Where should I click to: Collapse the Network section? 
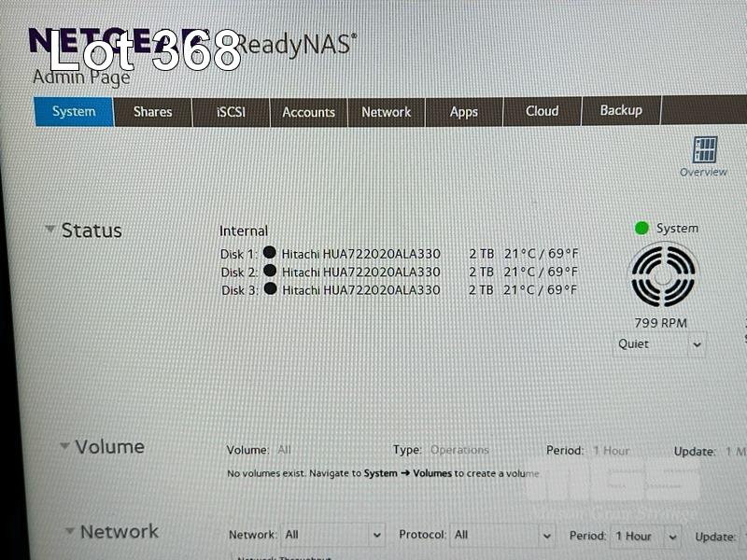(69, 531)
